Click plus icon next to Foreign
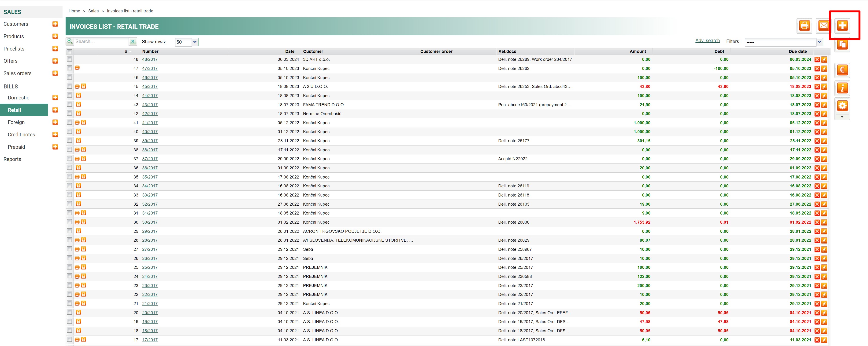 point(55,122)
